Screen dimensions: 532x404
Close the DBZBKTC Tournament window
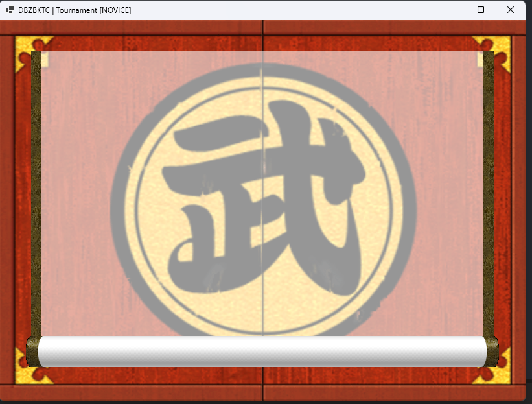510,10
